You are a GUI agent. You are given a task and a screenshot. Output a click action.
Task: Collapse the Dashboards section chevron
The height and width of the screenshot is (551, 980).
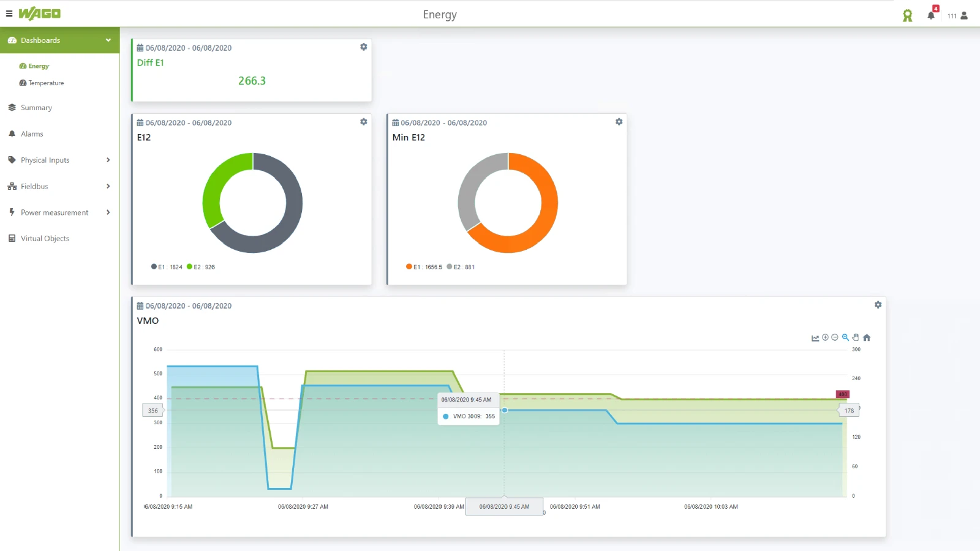[108, 40]
